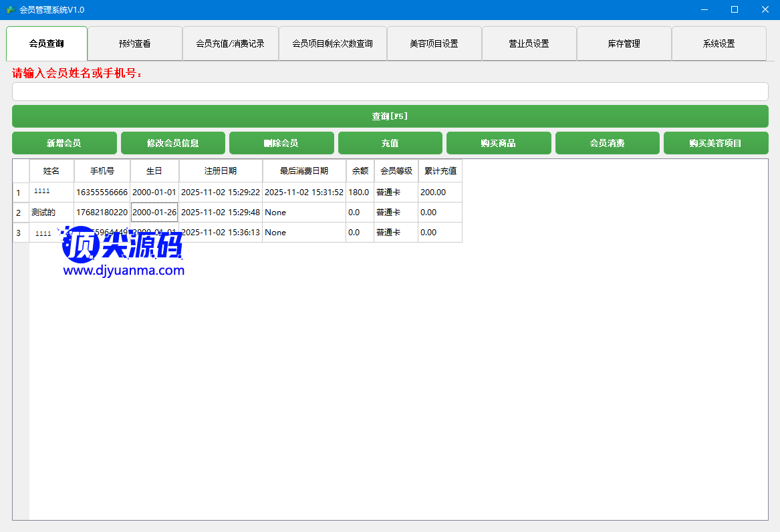Open 购买商品 purchase button
The height and width of the screenshot is (532, 780).
(499, 143)
